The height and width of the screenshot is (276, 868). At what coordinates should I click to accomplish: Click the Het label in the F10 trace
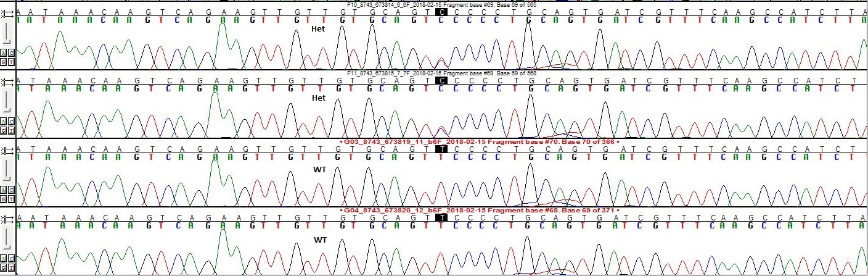pyautogui.click(x=318, y=28)
